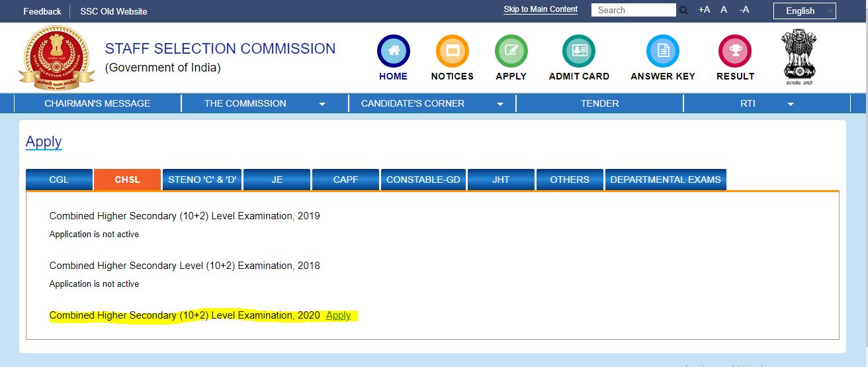Click the Feedback link
The image size is (868, 367).
pyautogui.click(x=42, y=11)
